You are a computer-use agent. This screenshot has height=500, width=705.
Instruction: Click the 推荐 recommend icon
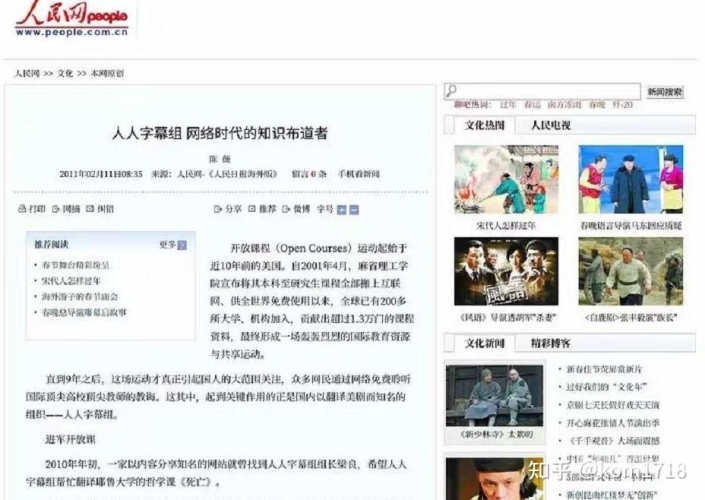pyautogui.click(x=252, y=209)
